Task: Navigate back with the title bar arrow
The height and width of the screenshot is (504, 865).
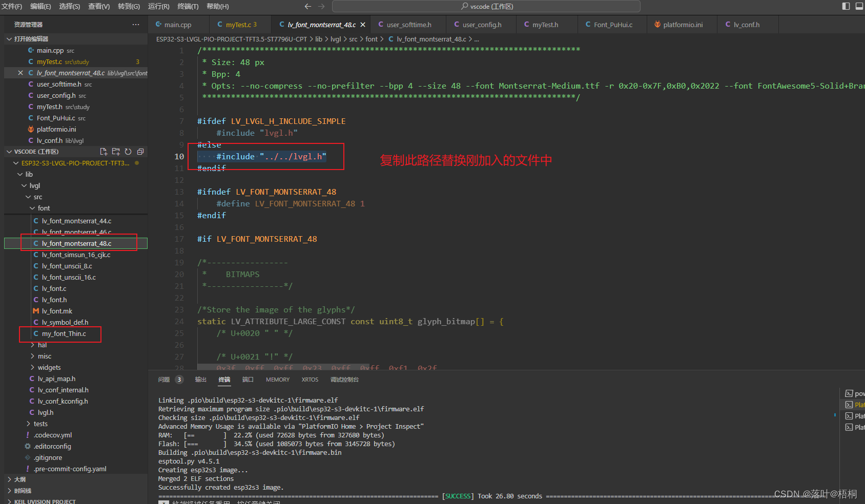Action: click(307, 6)
